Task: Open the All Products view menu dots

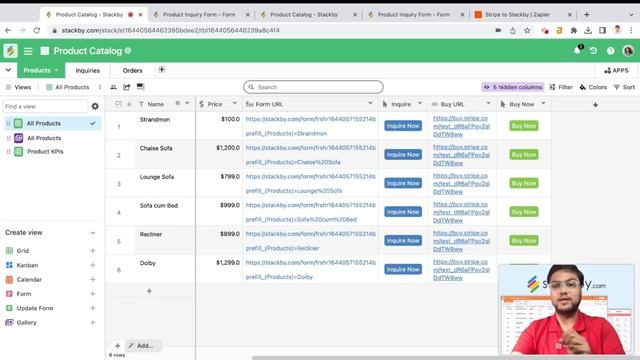Action: pyautogui.click(x=100, y=87)
